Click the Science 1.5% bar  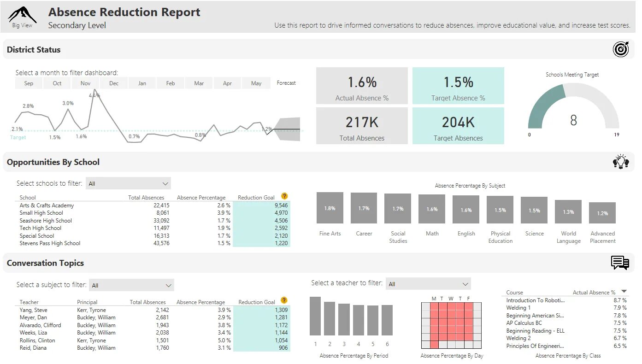(x=534, y=211)
